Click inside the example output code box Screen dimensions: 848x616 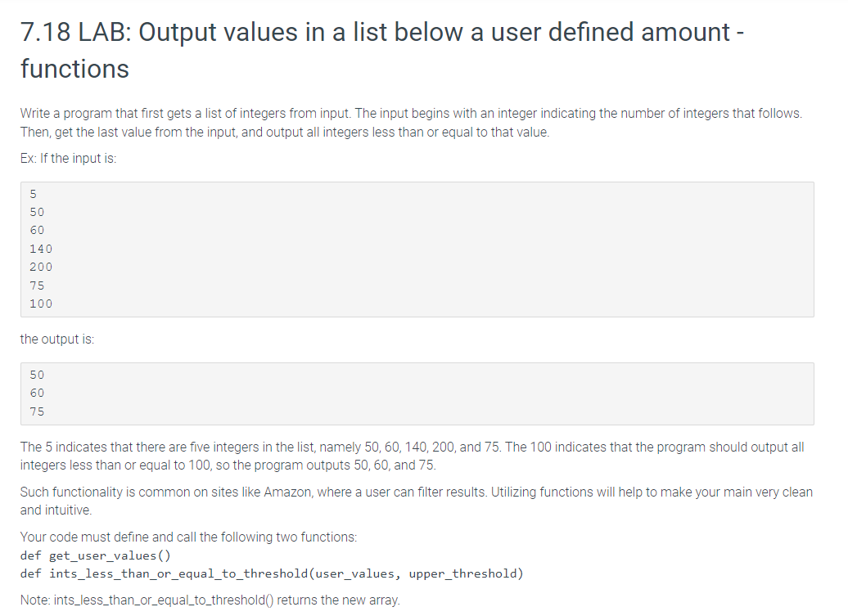point(417,393)
